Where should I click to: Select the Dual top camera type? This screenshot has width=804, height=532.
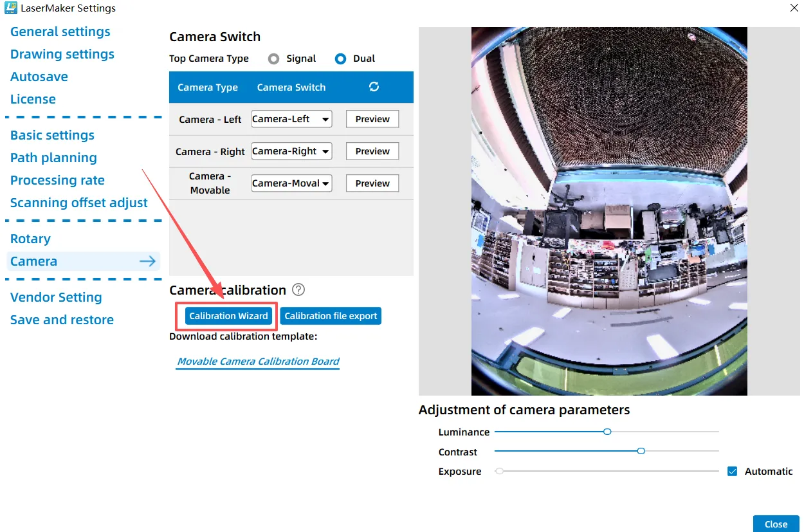click(341, 59)
